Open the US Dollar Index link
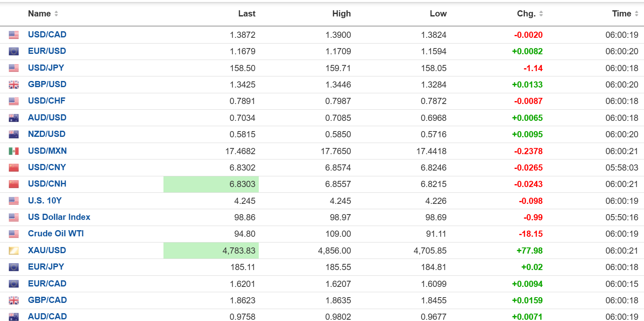The width and height of the screenshot is (644, 321). point(59,217)
